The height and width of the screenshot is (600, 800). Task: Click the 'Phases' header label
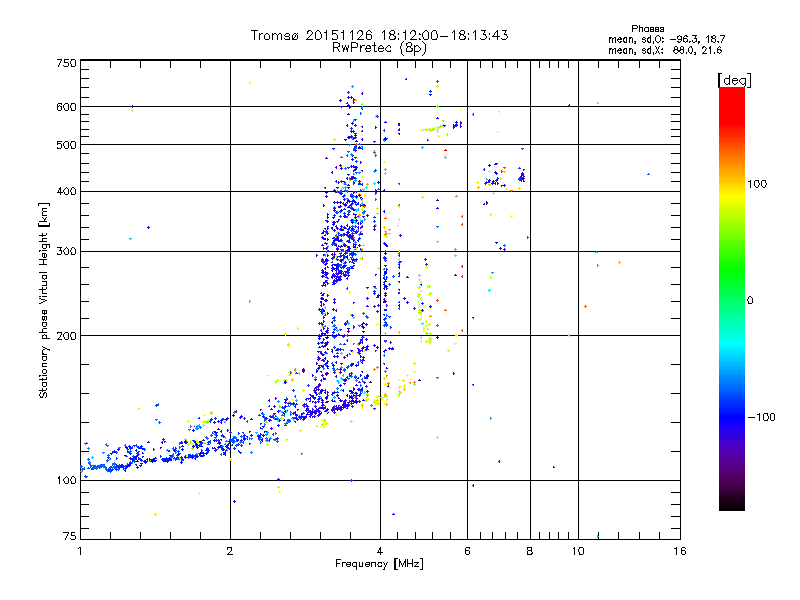647,29
